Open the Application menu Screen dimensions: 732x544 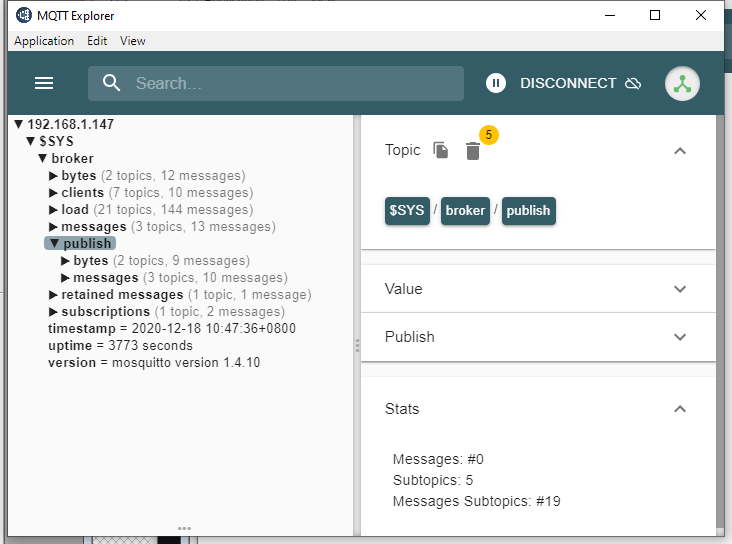pos(44,41)
